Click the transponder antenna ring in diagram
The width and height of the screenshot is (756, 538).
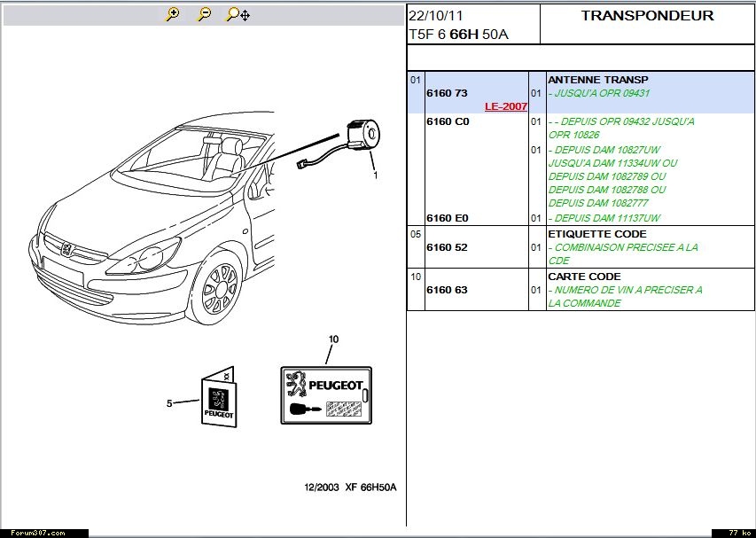pos(362,133)
